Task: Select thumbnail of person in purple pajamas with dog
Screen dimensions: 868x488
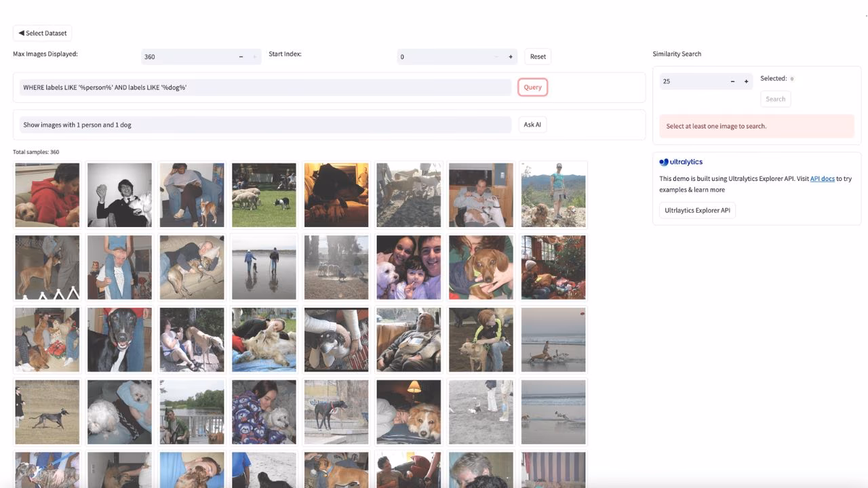Action: [264, 412]
